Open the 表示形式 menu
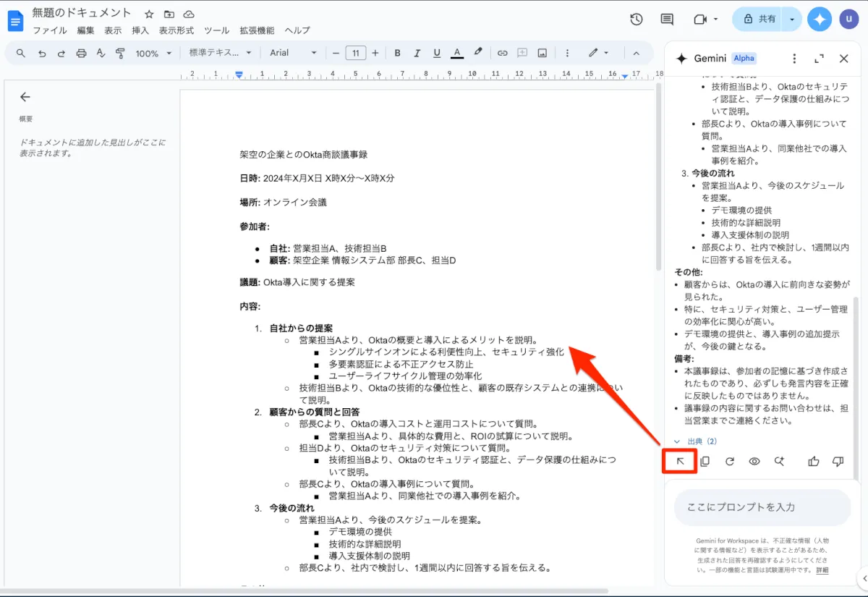The image size is (868, 597). pyautogui.click(x=176, y=30)
